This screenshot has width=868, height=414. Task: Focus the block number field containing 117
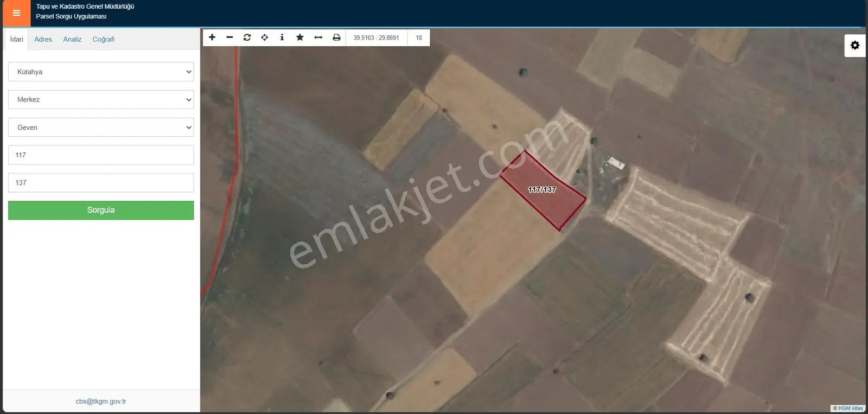[101, 155]
